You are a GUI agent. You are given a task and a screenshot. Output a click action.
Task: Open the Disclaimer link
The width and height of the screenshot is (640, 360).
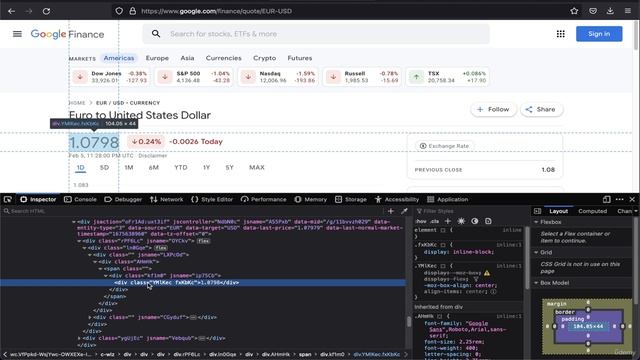pyautogui.click(x=153, y=156)
